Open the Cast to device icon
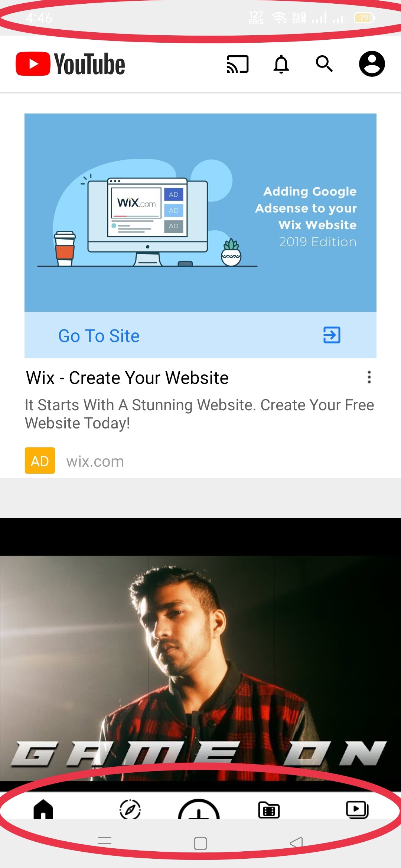 point(238,64)
